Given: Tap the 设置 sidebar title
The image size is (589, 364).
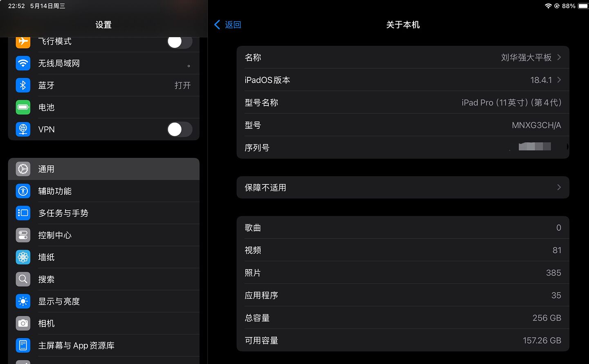Looking at the screenshot, I should click(103, 25).
